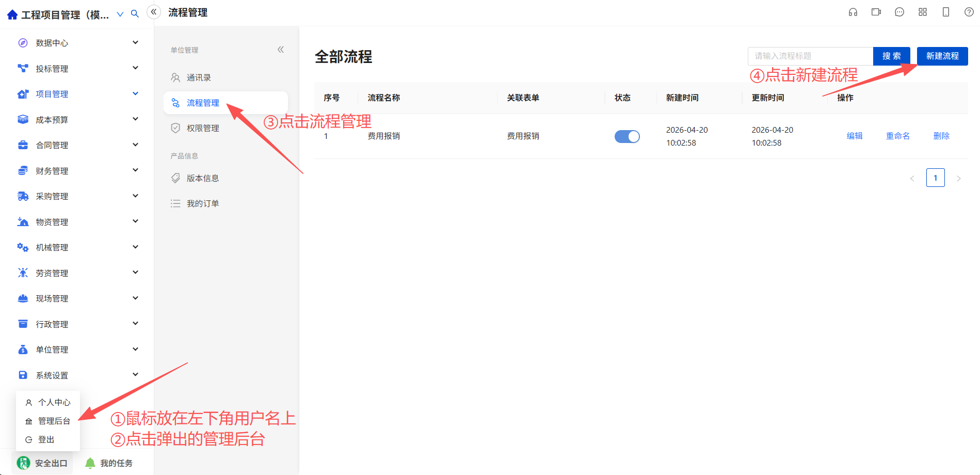Collapse the left sidebar with double-arrow icon

[x=154, y=12]
